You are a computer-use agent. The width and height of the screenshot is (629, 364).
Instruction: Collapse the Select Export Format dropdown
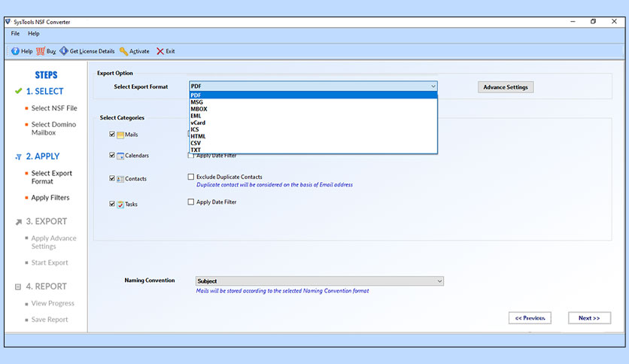(x=433, y=86)
